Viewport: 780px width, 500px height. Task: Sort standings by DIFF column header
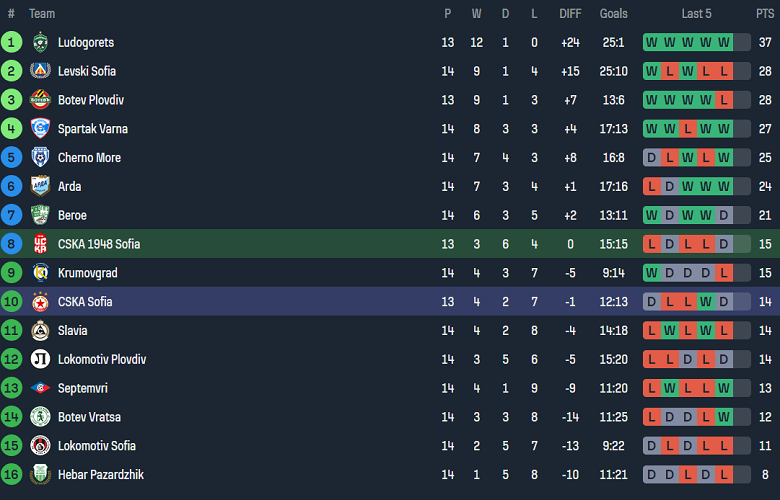tap(570, 14)
